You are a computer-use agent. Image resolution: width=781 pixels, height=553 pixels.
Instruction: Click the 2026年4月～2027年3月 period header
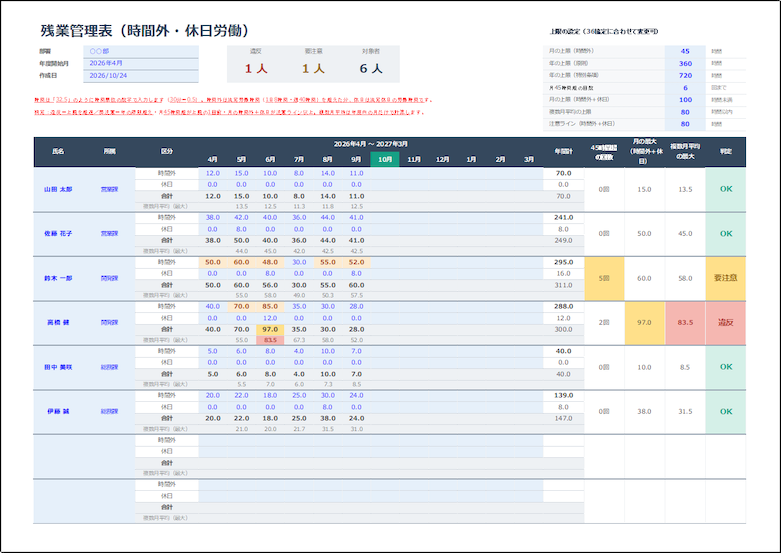click(x=371, y=144)
